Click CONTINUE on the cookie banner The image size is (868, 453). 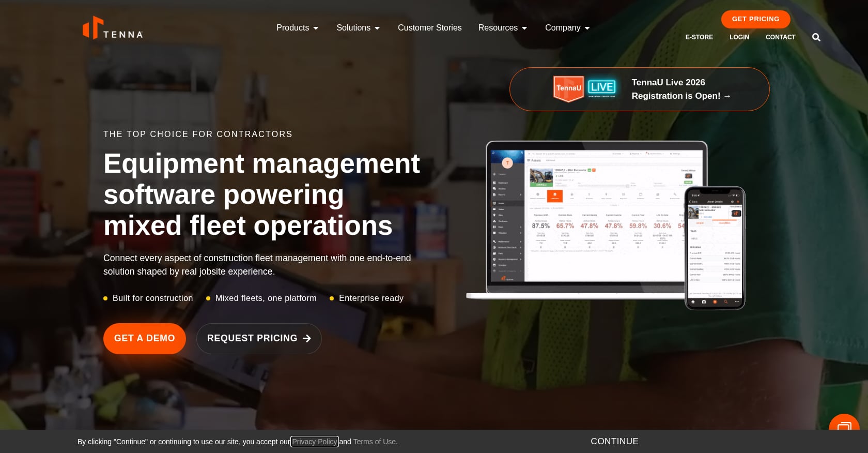(x=614, y=441)
